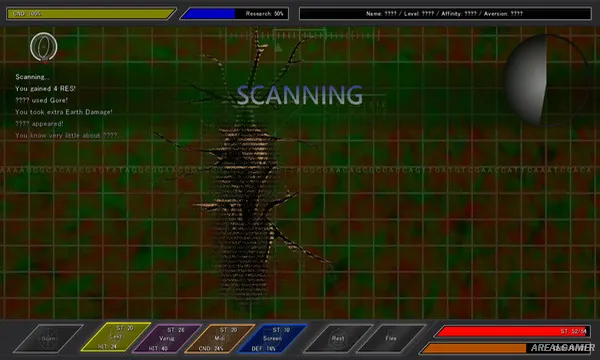Select the greyed-out Scan action button
The image size is (600, 360).
49,338
